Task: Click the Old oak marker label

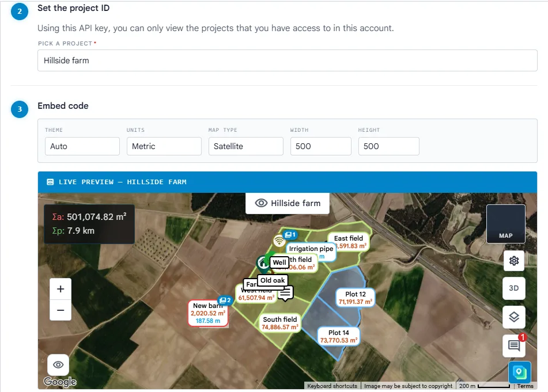Action: tap(273, 280)
